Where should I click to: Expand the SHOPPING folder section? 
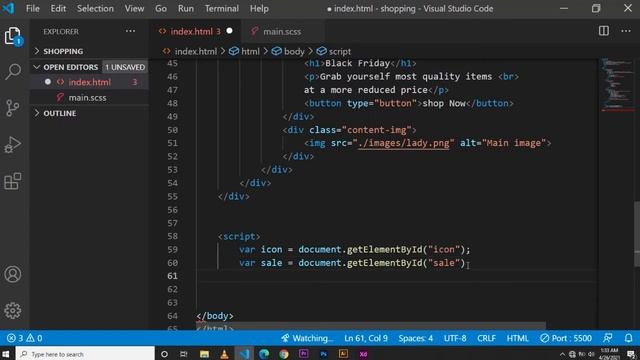click(89, 51)
